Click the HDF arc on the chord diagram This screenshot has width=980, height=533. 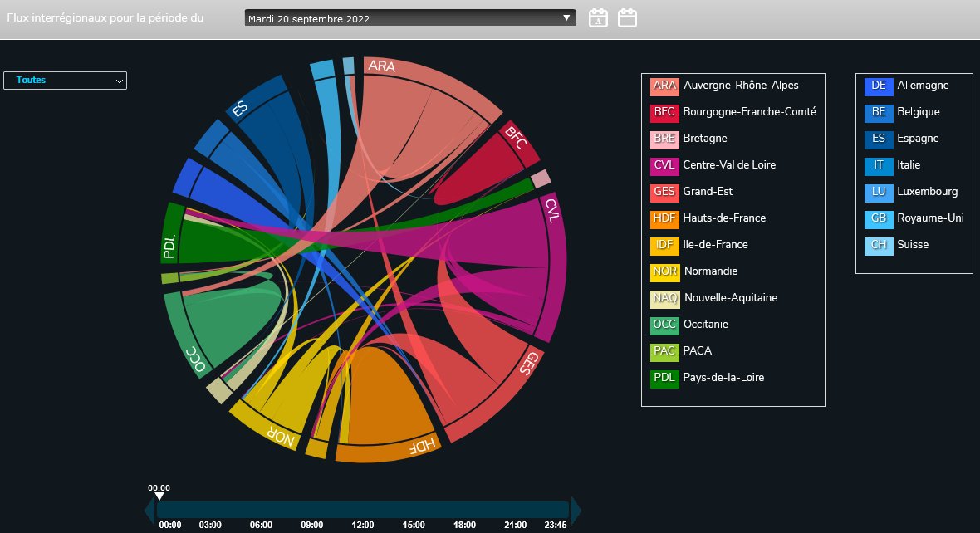pos(388,452)
